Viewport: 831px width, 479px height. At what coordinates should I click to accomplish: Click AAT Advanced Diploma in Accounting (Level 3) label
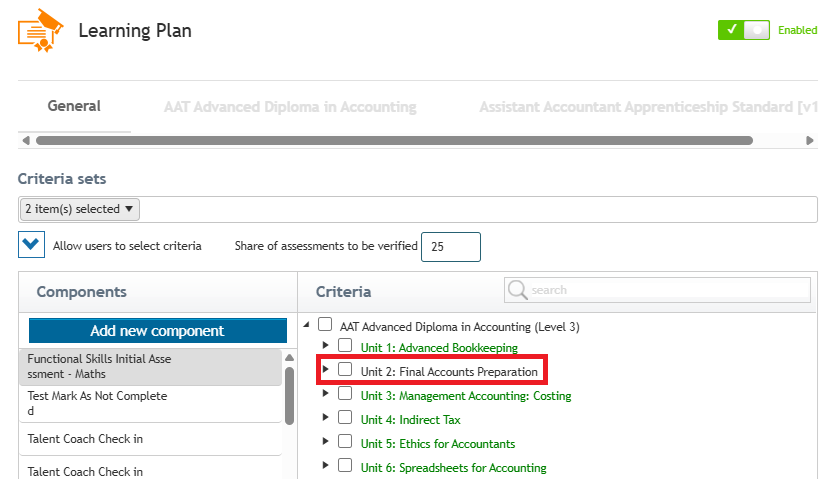point(459,327)
